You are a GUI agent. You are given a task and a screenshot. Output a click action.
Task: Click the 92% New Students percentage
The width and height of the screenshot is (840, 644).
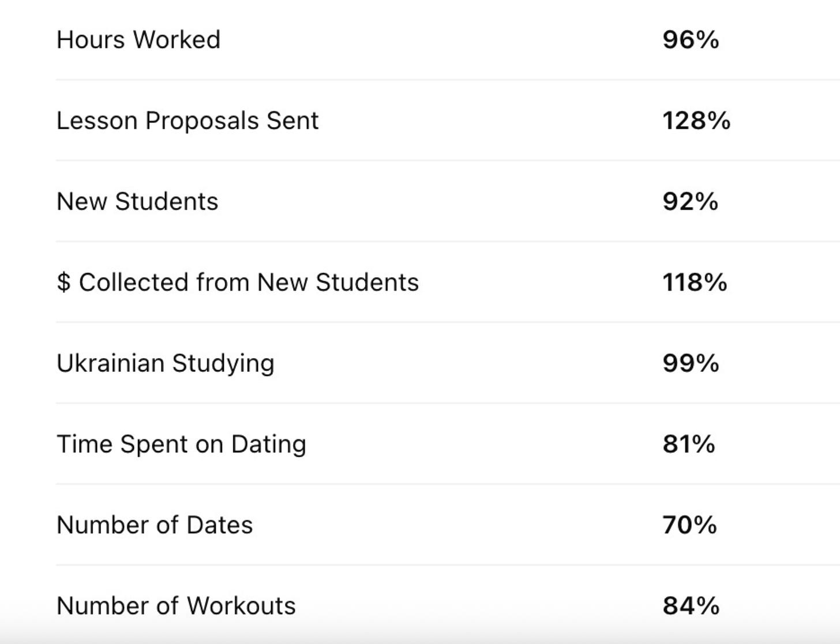[691, 201]
